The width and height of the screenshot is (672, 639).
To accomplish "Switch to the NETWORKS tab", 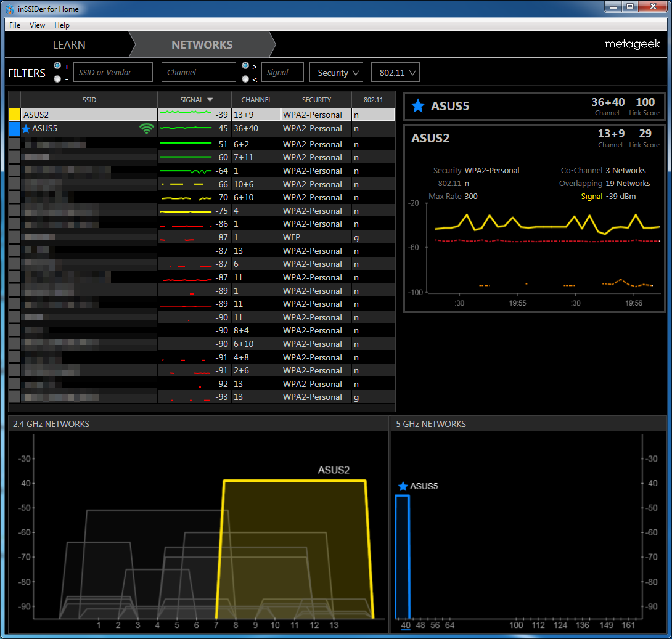I will [202, 44].
